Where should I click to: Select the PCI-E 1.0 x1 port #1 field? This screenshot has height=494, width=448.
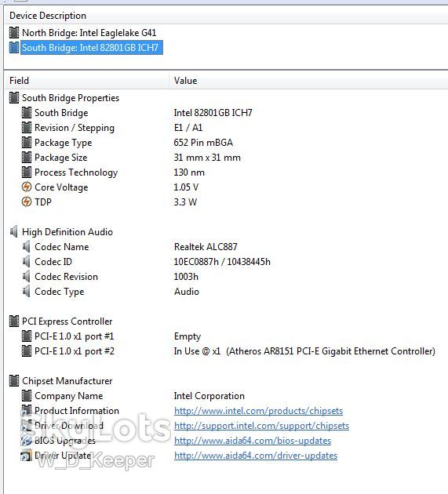point(74,336)
